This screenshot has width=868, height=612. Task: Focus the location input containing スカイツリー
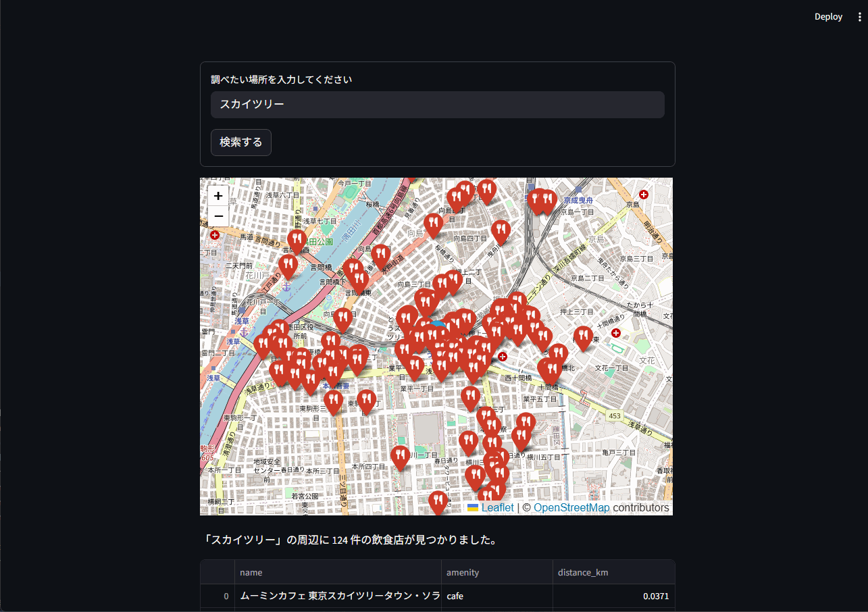[x=438, y=105]
